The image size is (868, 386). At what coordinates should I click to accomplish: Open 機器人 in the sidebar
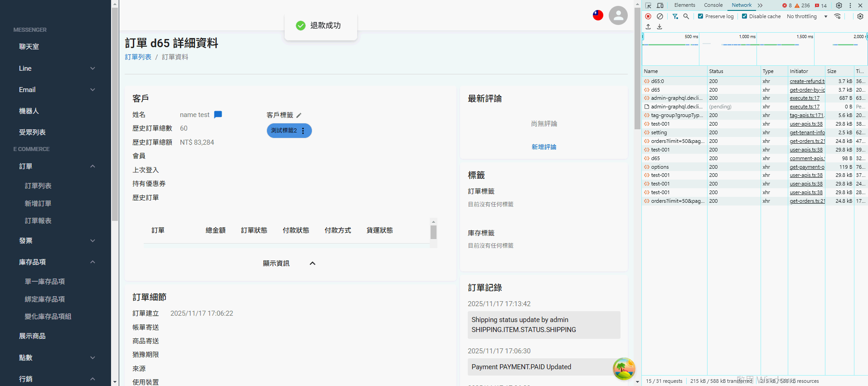pyautogui.click(x=29, y=111)
